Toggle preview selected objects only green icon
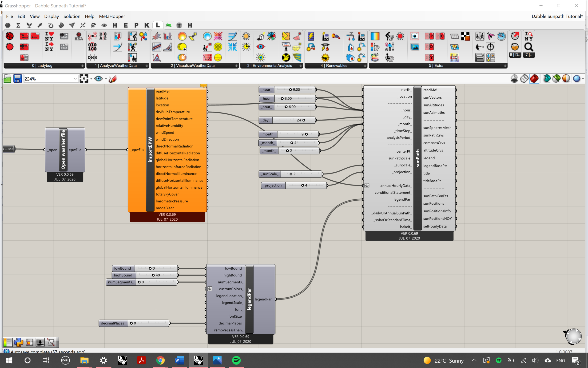588x368 pixels. tap(556, 79)
